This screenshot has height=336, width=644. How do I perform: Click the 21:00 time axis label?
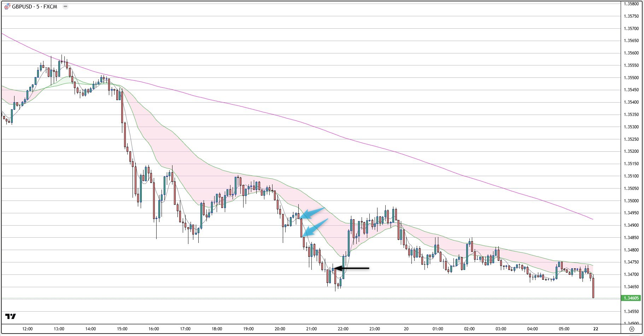pos(311,329)
